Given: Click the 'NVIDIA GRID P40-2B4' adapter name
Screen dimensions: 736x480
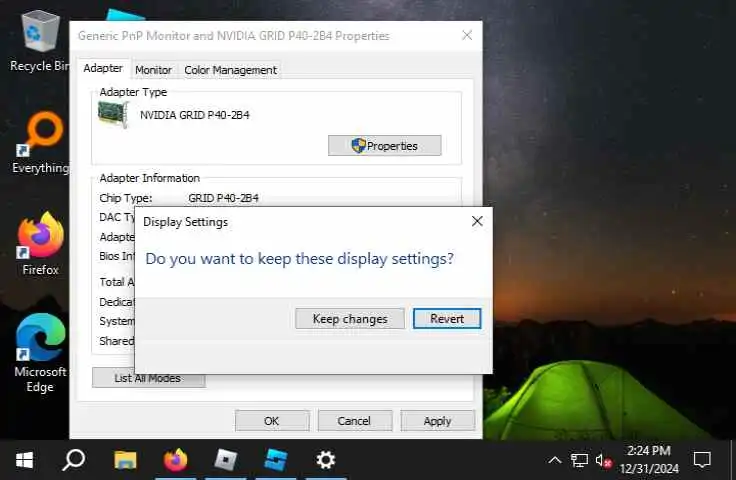Looking at the screenshot, I should click(195, 115).
